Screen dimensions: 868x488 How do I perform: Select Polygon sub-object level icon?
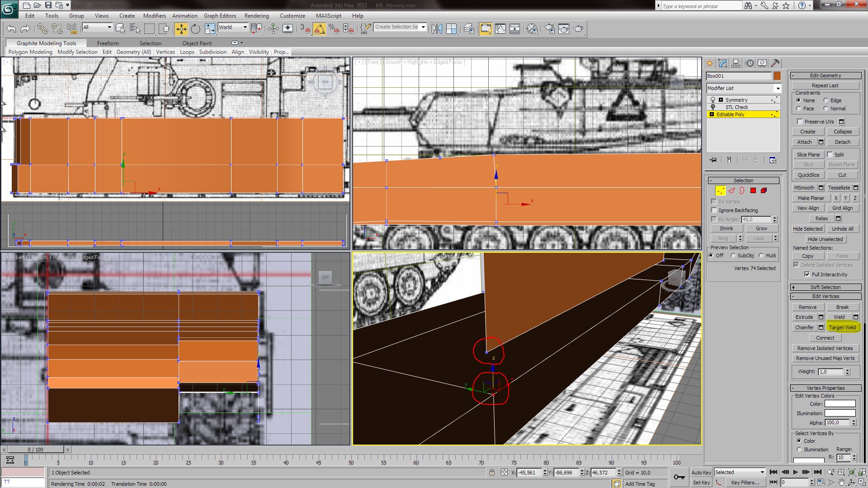753,191
